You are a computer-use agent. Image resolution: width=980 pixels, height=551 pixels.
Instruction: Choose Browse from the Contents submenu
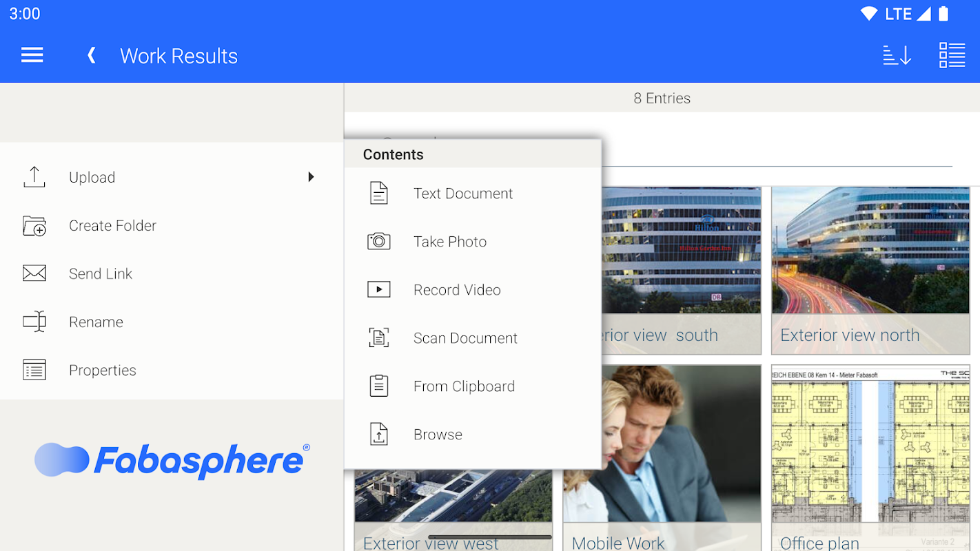click(473, 435)
